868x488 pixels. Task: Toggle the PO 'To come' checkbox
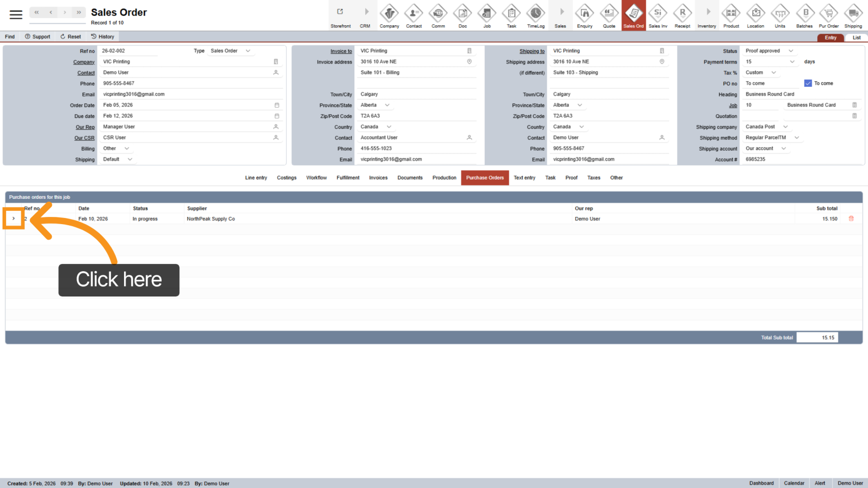pyautogui.click(x=808, y=83)
